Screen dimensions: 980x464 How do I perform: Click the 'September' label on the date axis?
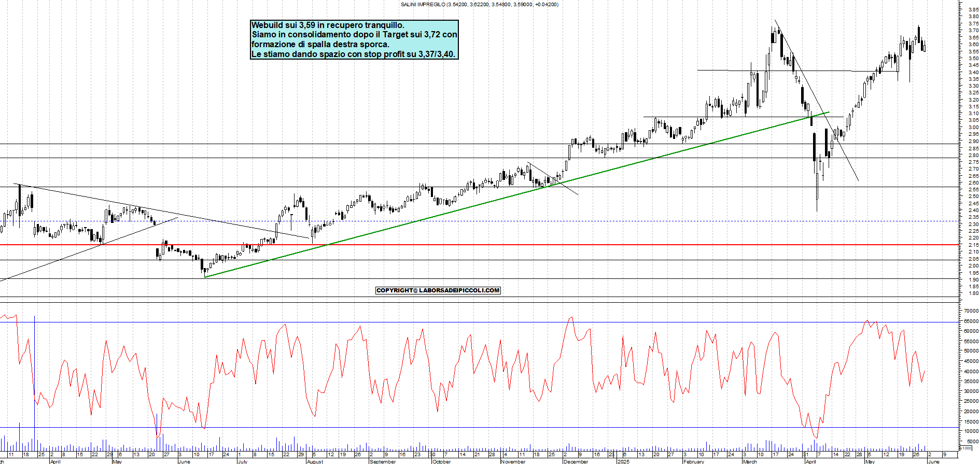[383, 461]
